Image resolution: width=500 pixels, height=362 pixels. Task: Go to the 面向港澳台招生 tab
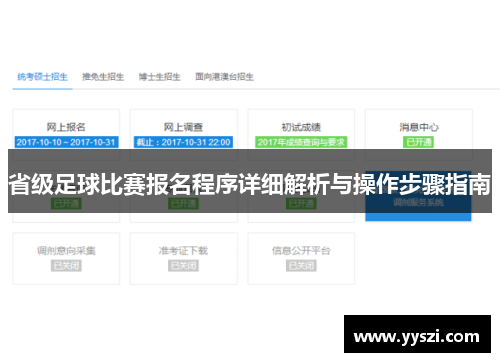point(224,77)
